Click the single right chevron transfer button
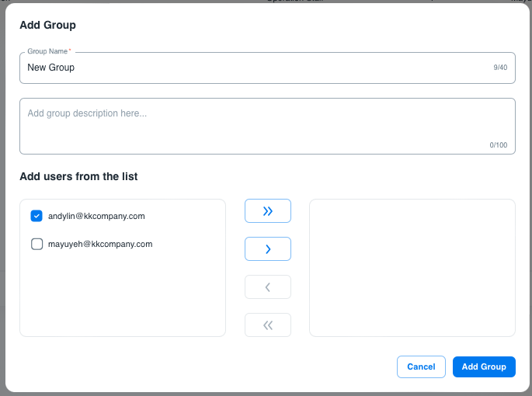The height and width of the screenshot is (396, 532). [x=268, y=249]
